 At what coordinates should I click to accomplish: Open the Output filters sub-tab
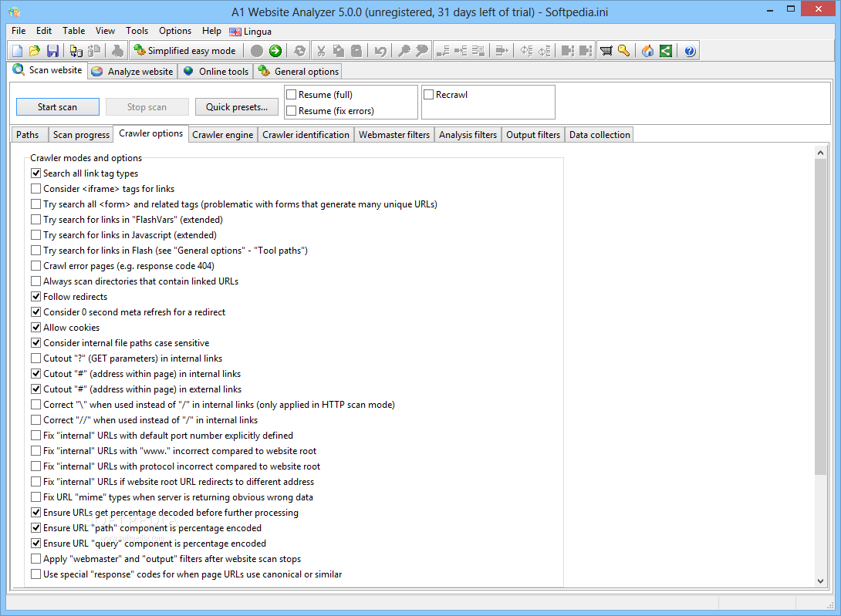(533, 135)
